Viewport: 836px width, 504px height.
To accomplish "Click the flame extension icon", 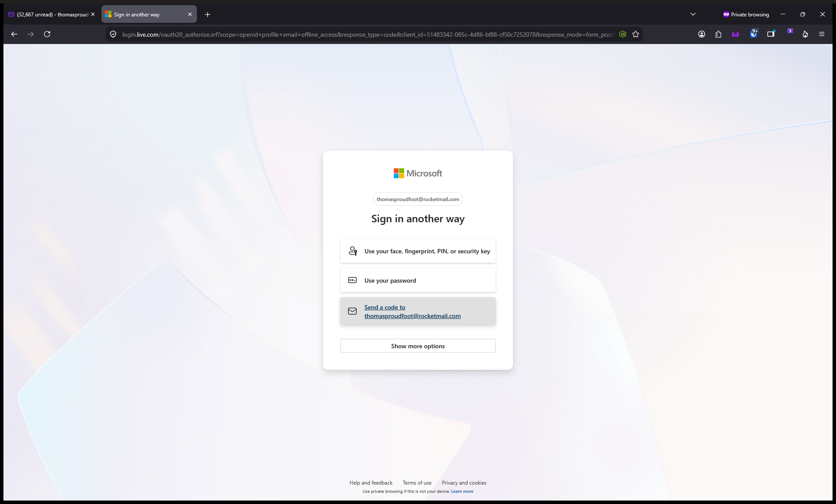I will pyautogui.click(x=805, y=34).
